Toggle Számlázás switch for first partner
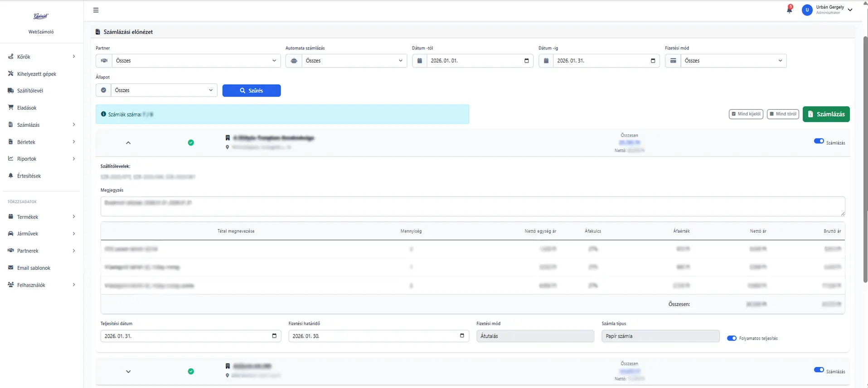The image size is (868, 388). point(819,141)
